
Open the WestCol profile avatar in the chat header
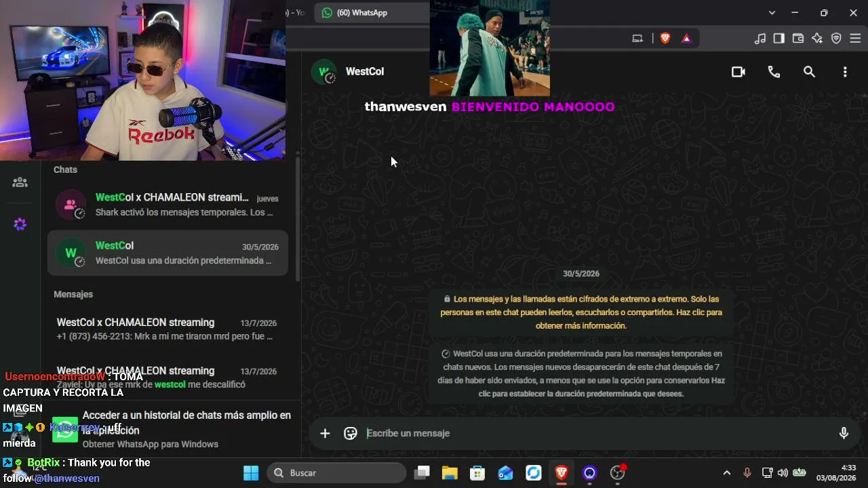coord(324,72)
